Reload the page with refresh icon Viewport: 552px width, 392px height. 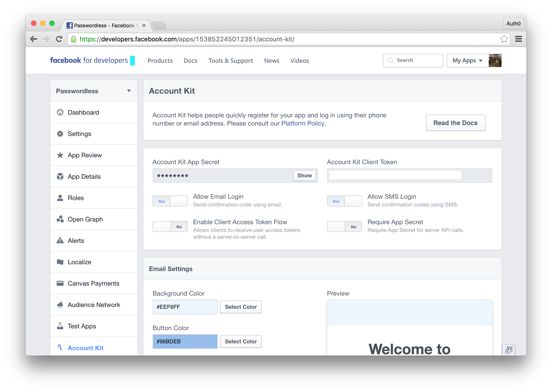59,39
